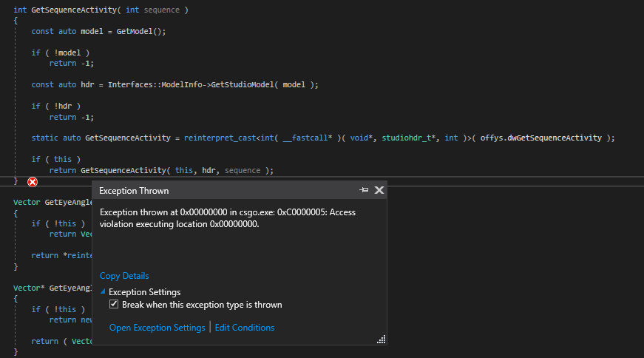Image resolution: width=644 pixels, height=358 pixels.
Task: Click the Exception Thrown title bar
Action: pyautogui.click(x=222, y=190)
